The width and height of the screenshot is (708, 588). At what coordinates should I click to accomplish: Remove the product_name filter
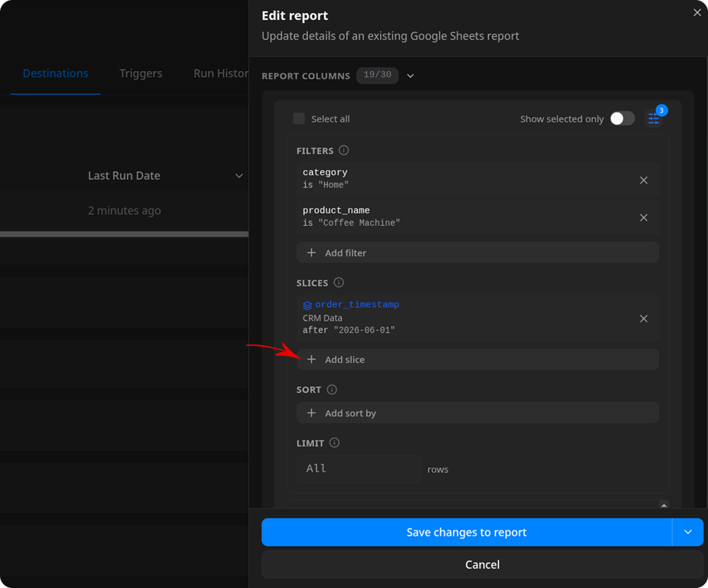point(644,217)
